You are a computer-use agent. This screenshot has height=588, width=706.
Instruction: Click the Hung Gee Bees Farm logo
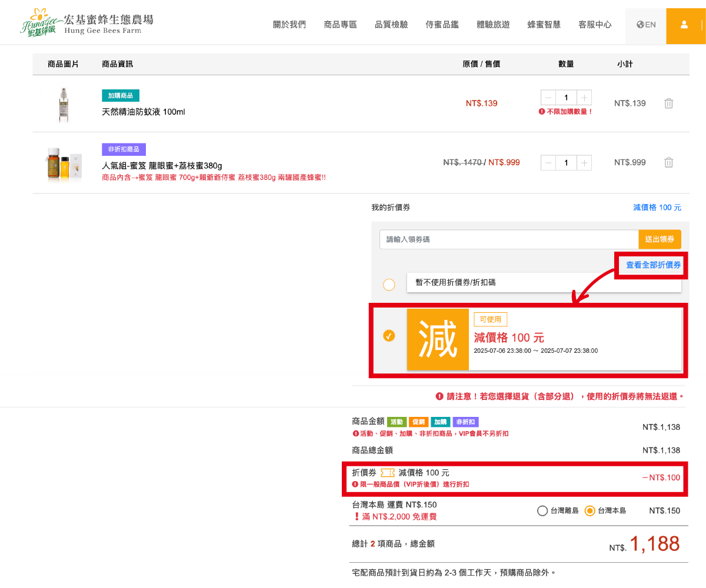tap(86, 24)
